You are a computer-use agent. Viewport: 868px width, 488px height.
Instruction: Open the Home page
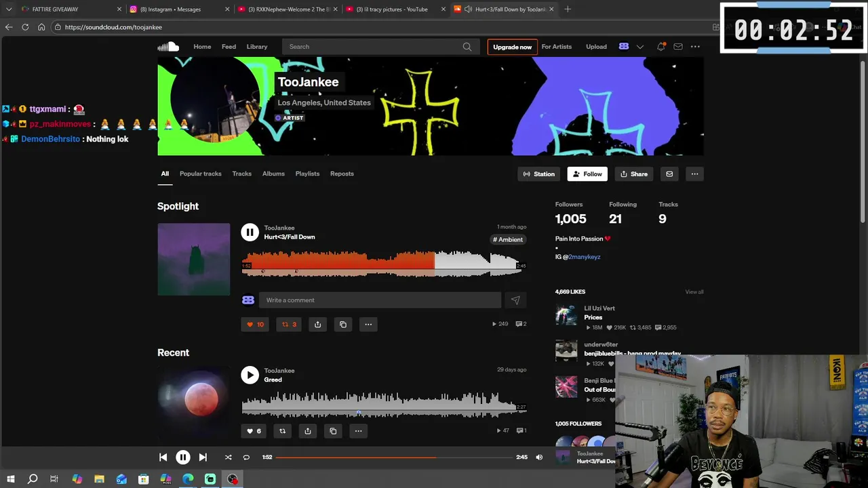pyautogui.click(x=202, y=47)
